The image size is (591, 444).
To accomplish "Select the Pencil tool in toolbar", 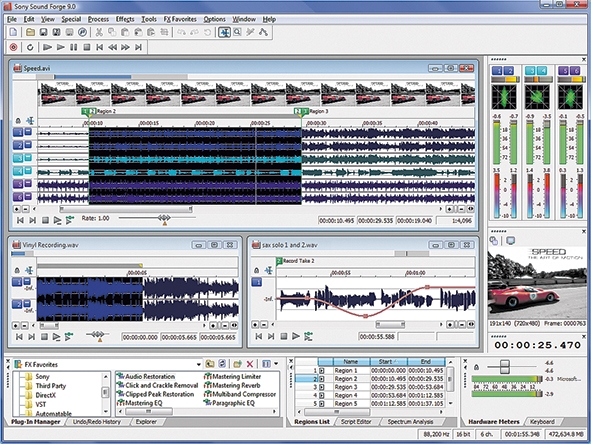I will tap(250, 32).
